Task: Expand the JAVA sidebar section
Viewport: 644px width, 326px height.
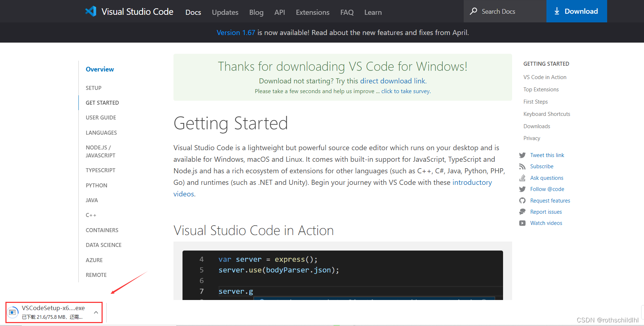Action: tap(92, 200)
